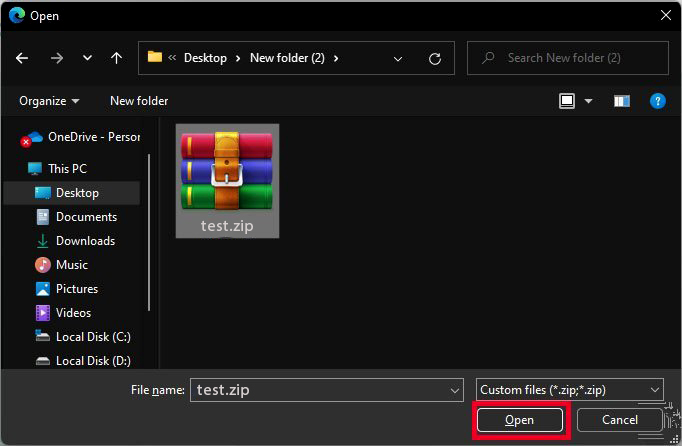The width and height of the screenshot is (682, 446).
Task: Select New folder (2) in breadcrumb
Action: tap(287, 58)
